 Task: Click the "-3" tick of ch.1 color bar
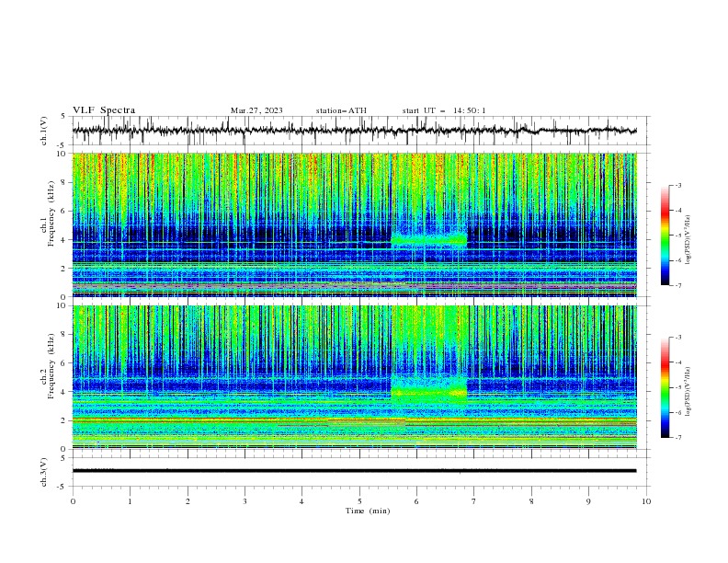[x=677, y=185]
